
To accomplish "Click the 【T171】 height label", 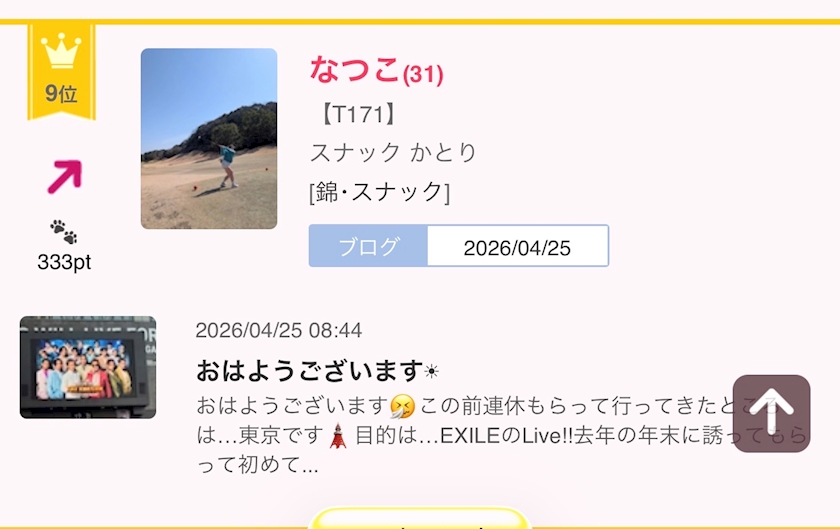I will coord(358,114).
